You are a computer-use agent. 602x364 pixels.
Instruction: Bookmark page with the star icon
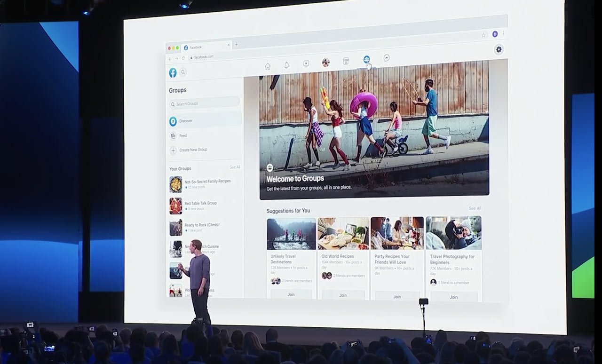(x=483, y=35)
